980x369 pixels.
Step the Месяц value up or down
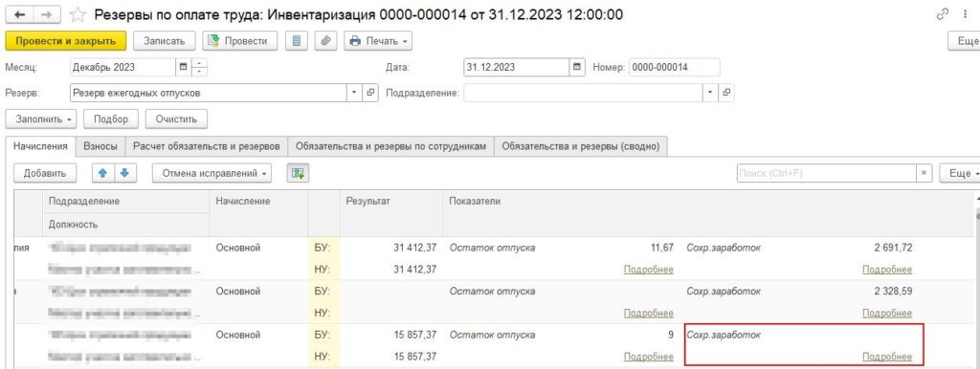pos(199,68)
